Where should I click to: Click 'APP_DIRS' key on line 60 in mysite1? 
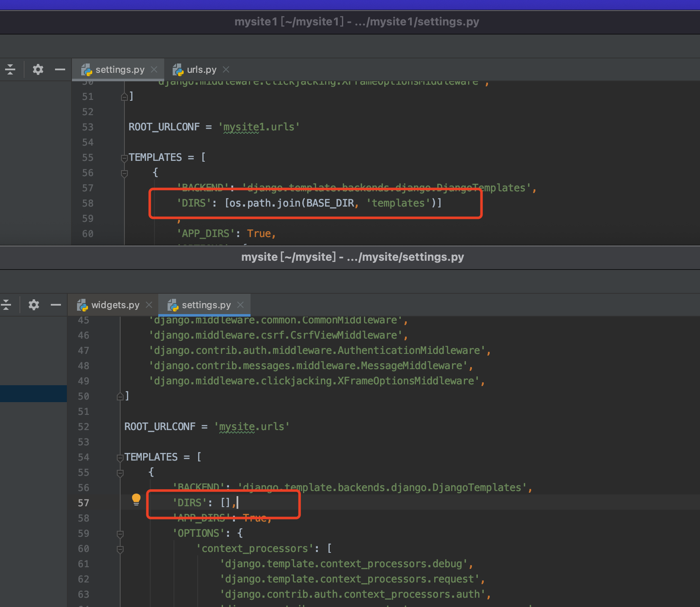point(206,234)
